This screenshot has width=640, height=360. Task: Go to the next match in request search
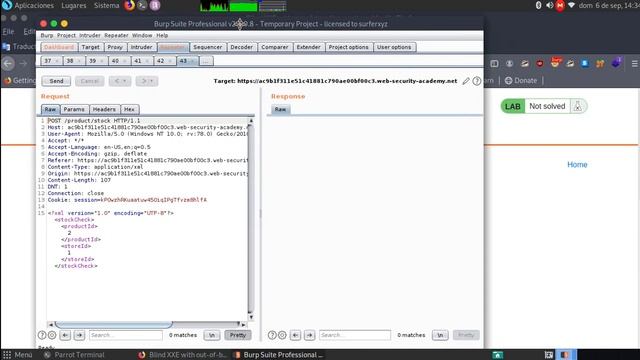tap(80, 335)
